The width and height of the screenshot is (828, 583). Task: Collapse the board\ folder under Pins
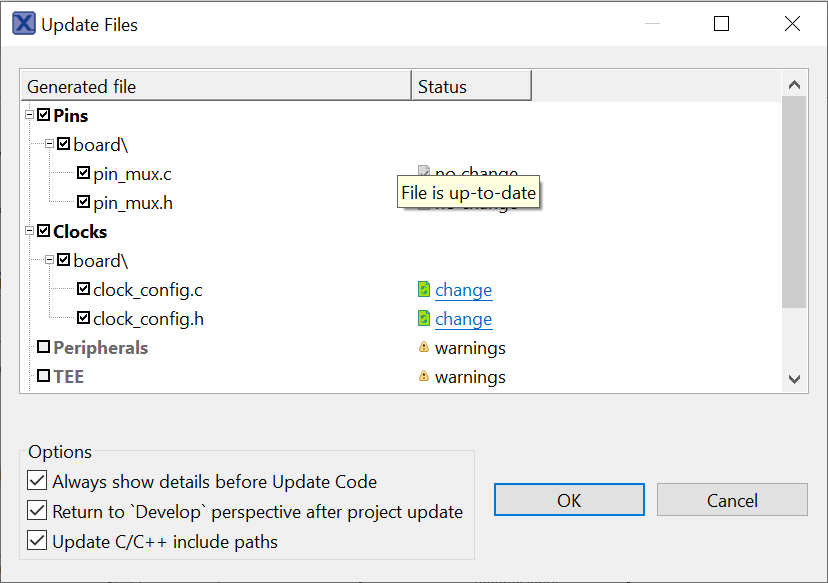[50, 144]
